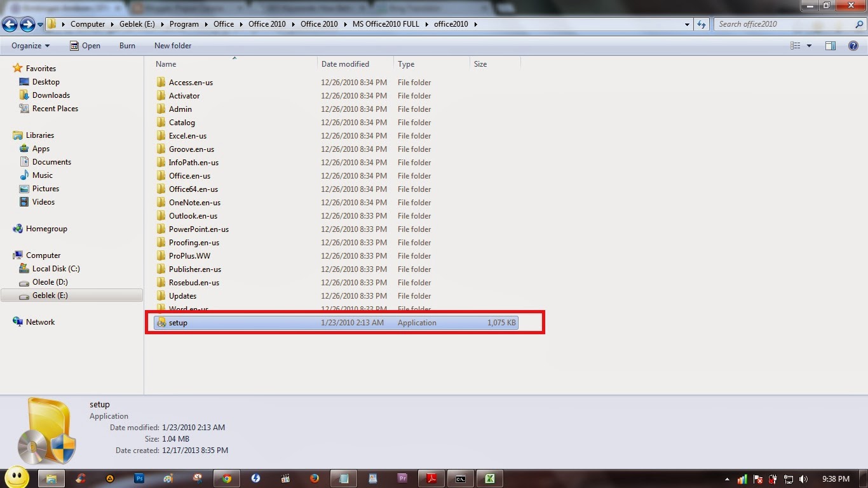Click New folder button
This screenshot has height=488, width=868.
[173, 46]
